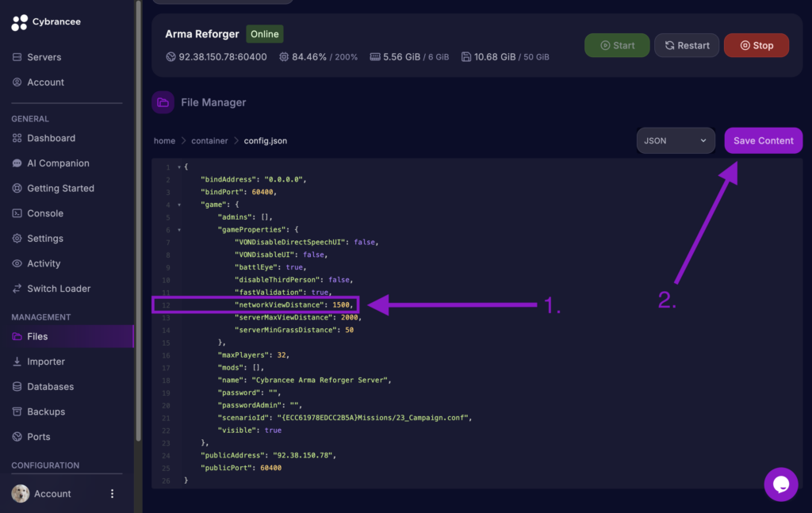
Task: Click the Switch Loader arrows icon
Action: (x=17, y=289)
